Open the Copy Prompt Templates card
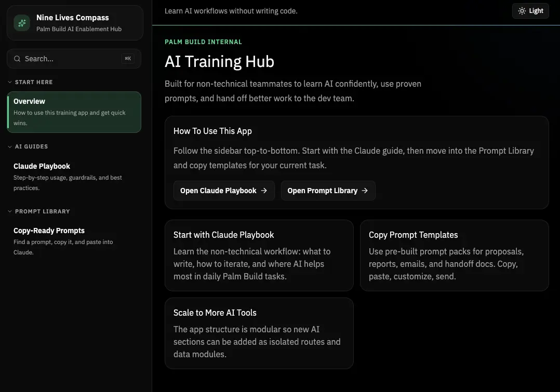This screenshot has width=560, height=392. [454, 255]
